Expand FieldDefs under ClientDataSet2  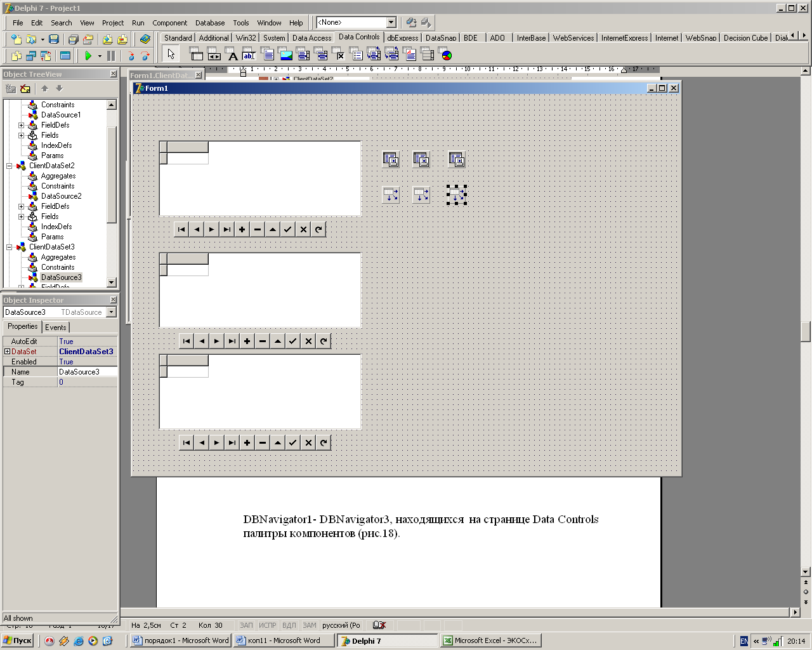tap(21, 206)
